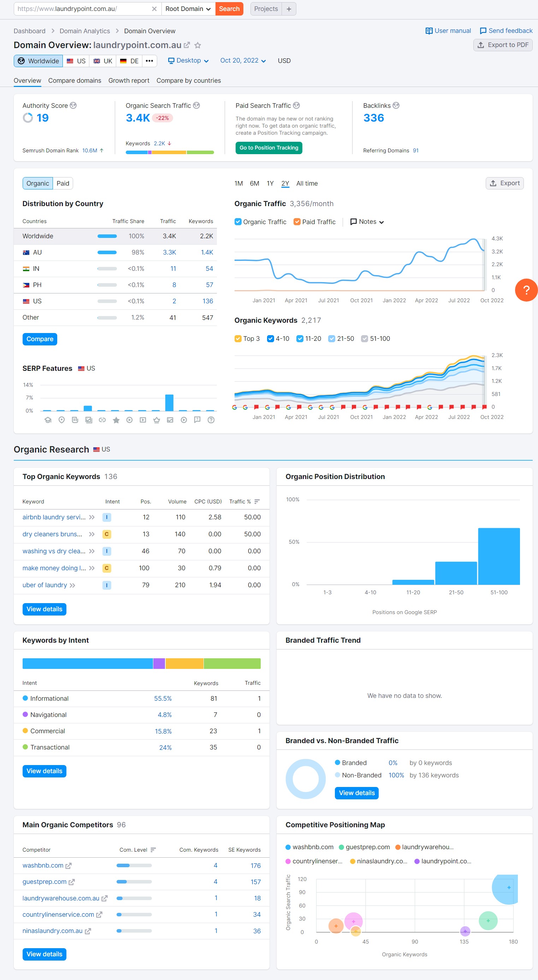Click the plus icon beside Projects

pyautogui.click(x=289, y=9)
